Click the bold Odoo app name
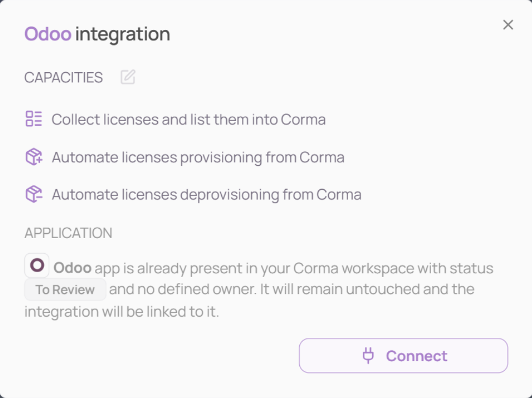Viewport: 532px width, 398px height. [x=73, y=268]
